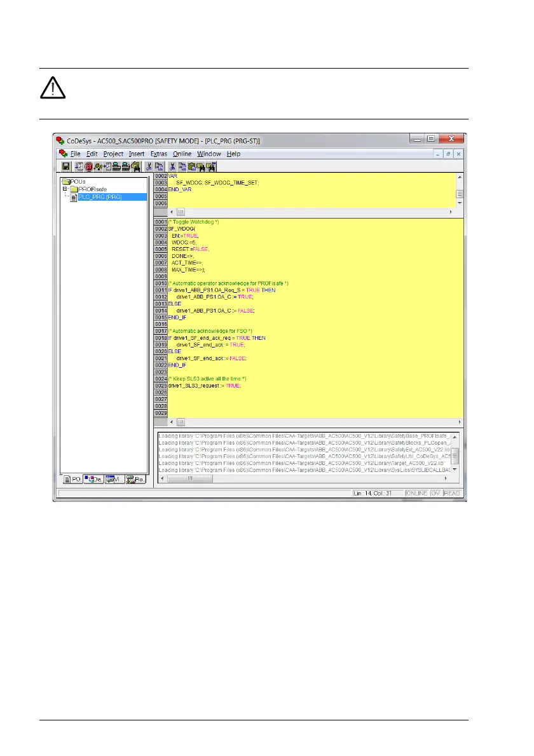This screenshot has height=756, width=534.
Task: Open the Insert menu
Action: coord(137,154)
